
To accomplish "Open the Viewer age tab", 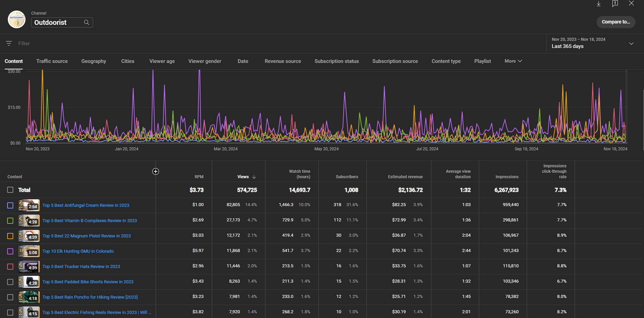I will click(x=162, y=61).
